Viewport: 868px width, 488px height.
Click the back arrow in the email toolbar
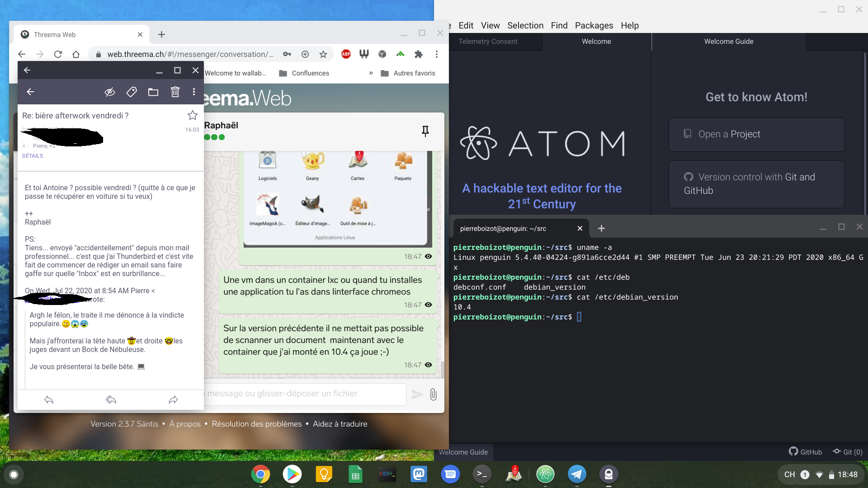(x=30, y=92)
